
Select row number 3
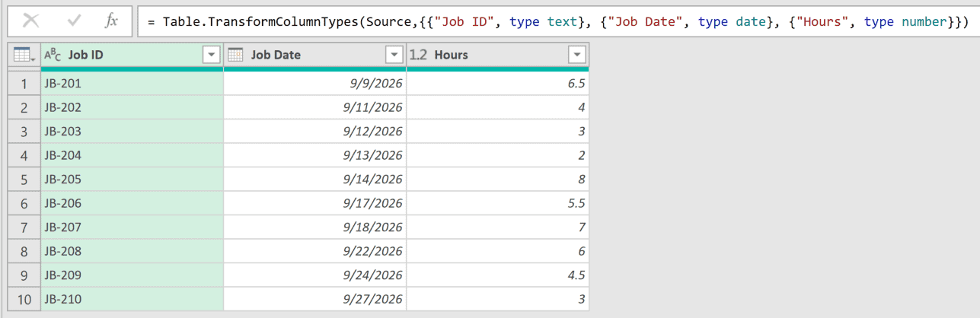[x=24, y=132]
